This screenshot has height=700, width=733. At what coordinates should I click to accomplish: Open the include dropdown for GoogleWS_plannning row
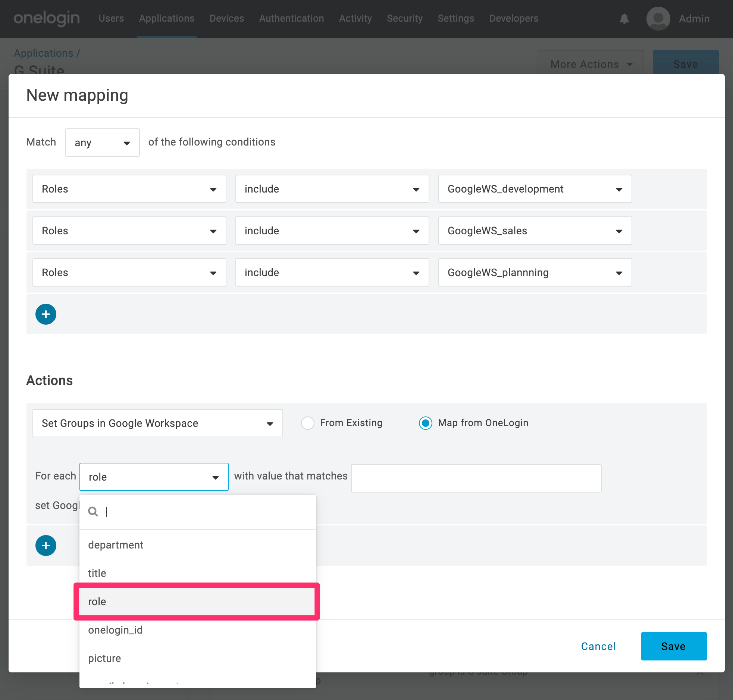click(332, 272)
